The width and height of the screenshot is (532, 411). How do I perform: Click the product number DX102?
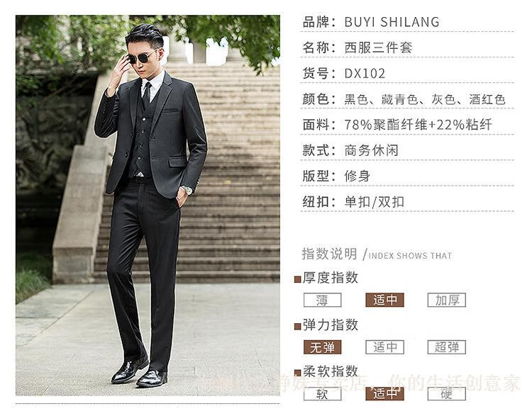click(x=365, y=74)
